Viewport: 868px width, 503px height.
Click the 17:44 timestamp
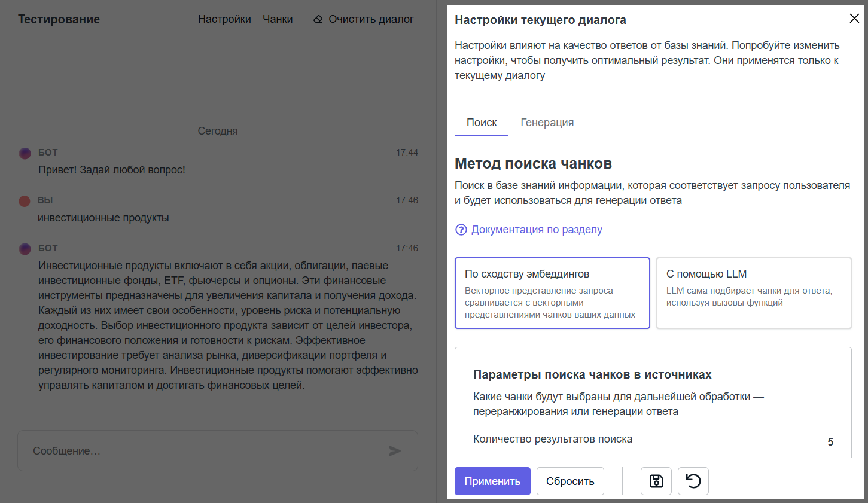tap(407, 153)
